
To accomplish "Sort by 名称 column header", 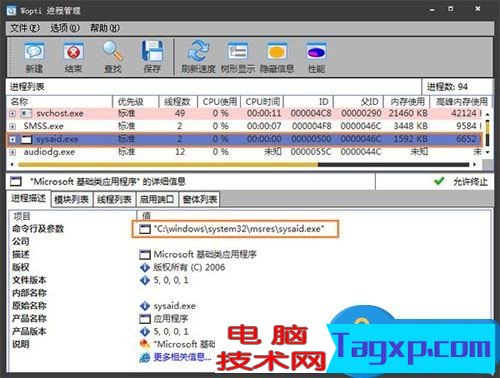I will coord(59,101).
